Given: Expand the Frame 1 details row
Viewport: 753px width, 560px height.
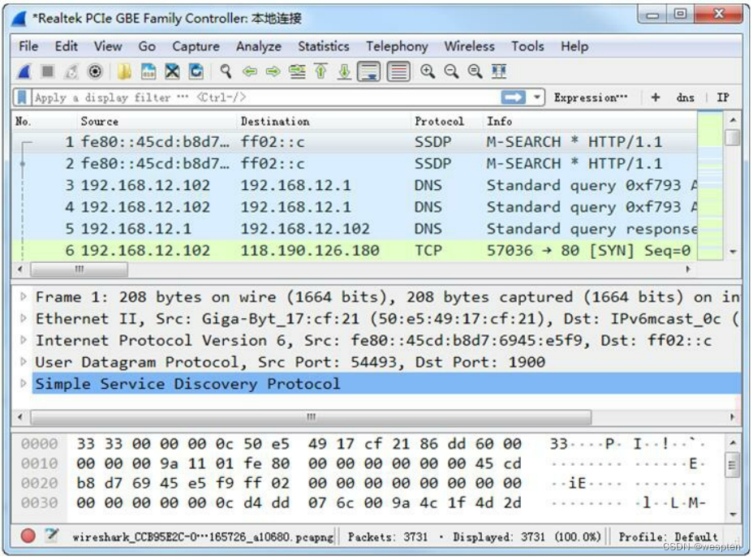Looking at the screenshot, I should (x=23, y=297).
